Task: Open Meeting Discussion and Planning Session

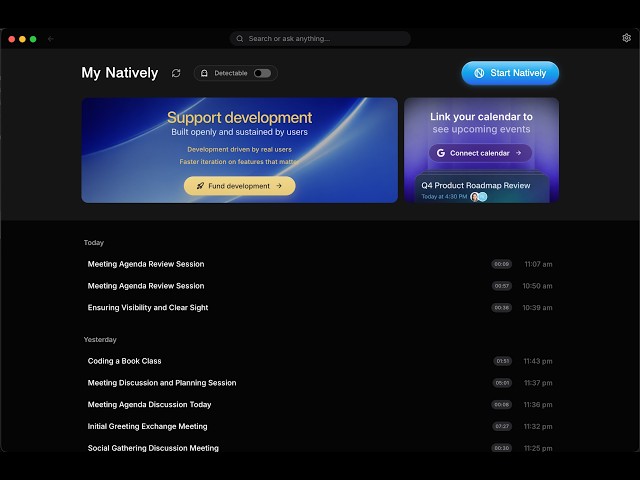Action: tap(320, 383)
